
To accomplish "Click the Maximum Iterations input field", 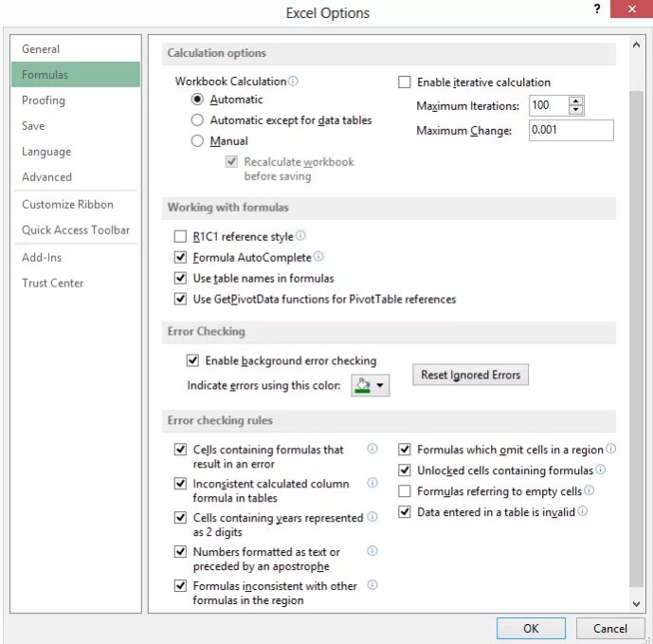I will pyautogui.click(x=549, y=105).
